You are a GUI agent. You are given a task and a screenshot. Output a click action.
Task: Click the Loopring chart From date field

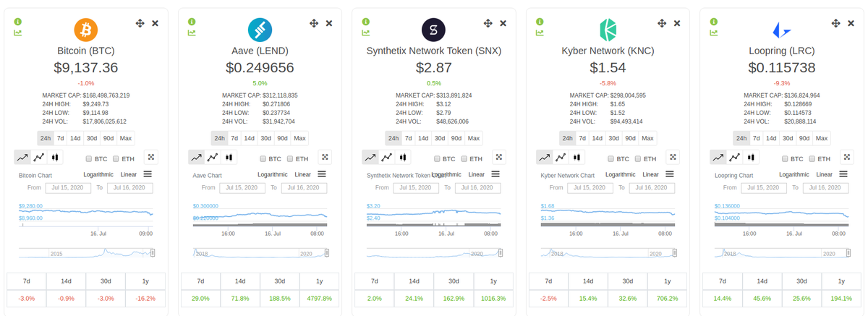click(765, 188)
